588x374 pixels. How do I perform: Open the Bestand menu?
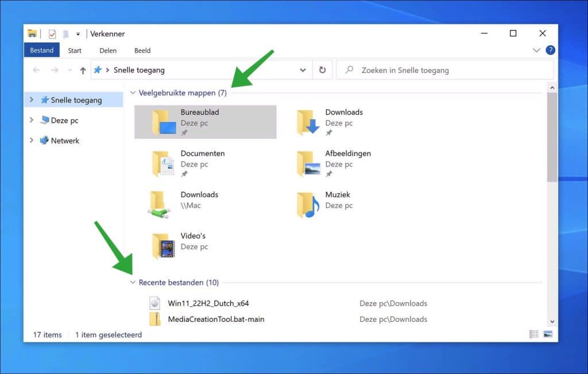click(41, 50)
